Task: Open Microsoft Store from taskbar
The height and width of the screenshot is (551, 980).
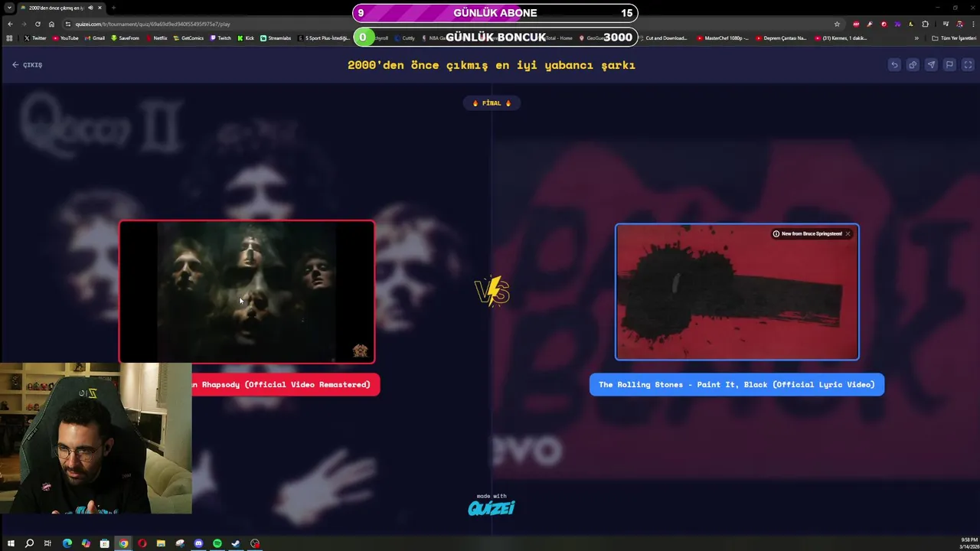Action: click(105, 543)
